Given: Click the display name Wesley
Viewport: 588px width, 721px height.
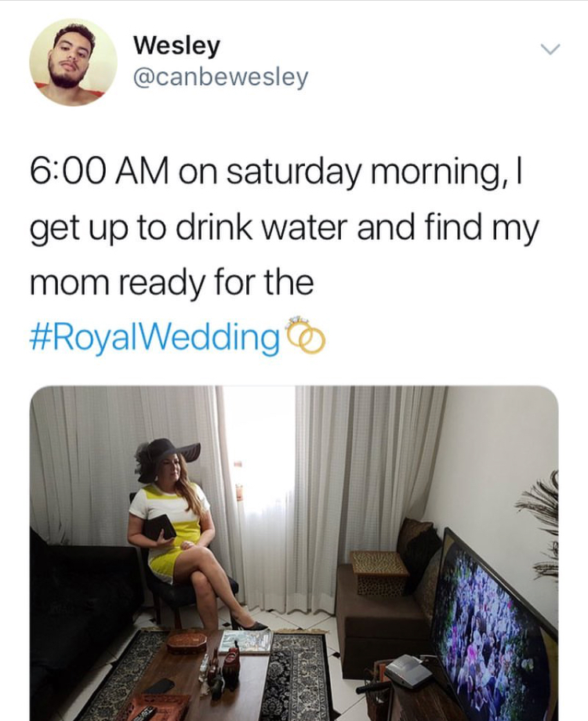Looking at the screenshot, I should point(177,45).
